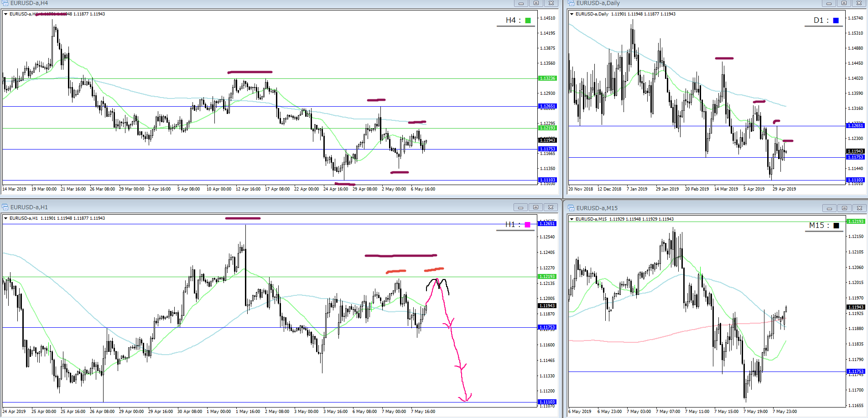Viewport: 868px width, 418px height.
Task: Maximize the EURUSD-a,M15 chart window
Action: point(844,208)
